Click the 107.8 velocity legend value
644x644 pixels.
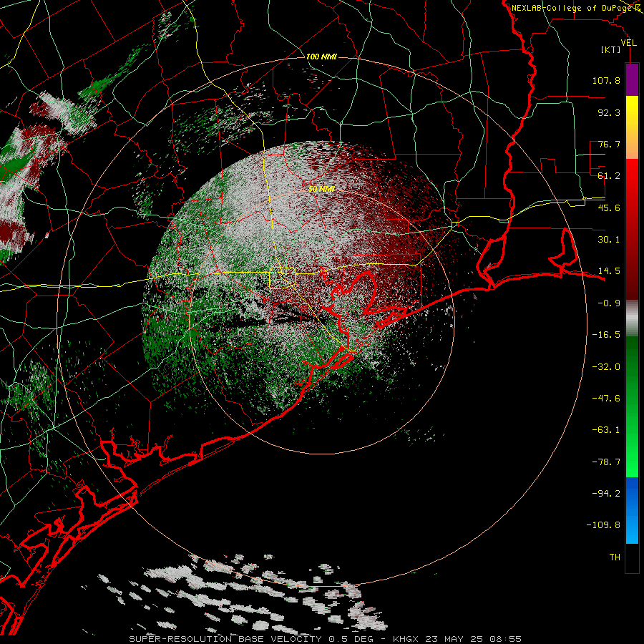[606, 80]
